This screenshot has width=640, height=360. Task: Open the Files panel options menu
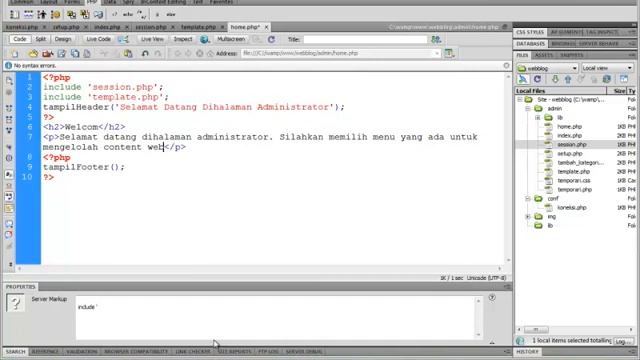632,55
